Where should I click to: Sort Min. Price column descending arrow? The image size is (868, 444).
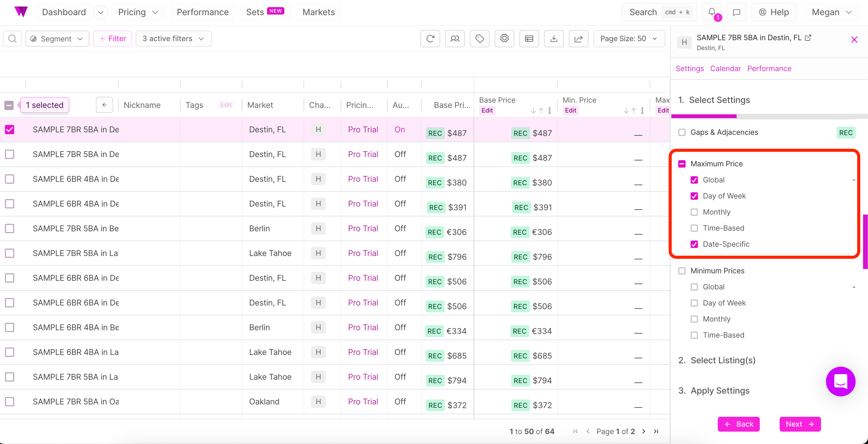626,111
